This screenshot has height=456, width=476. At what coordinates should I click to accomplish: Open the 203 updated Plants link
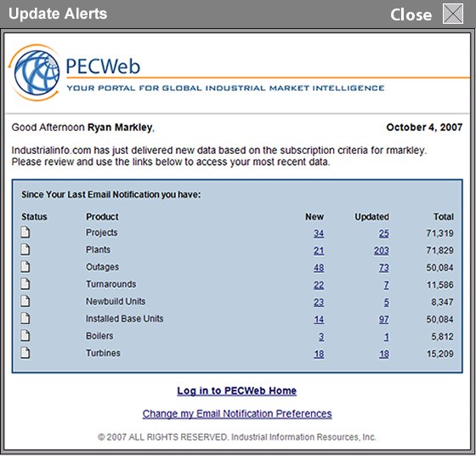(382, 251)
